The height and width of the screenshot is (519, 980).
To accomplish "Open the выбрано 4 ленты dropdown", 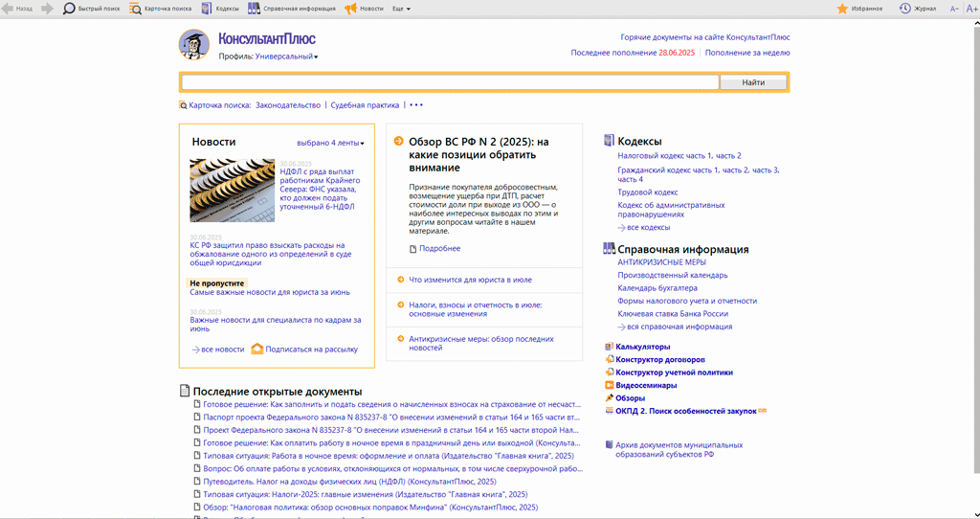I will click(x=330, y=143).
